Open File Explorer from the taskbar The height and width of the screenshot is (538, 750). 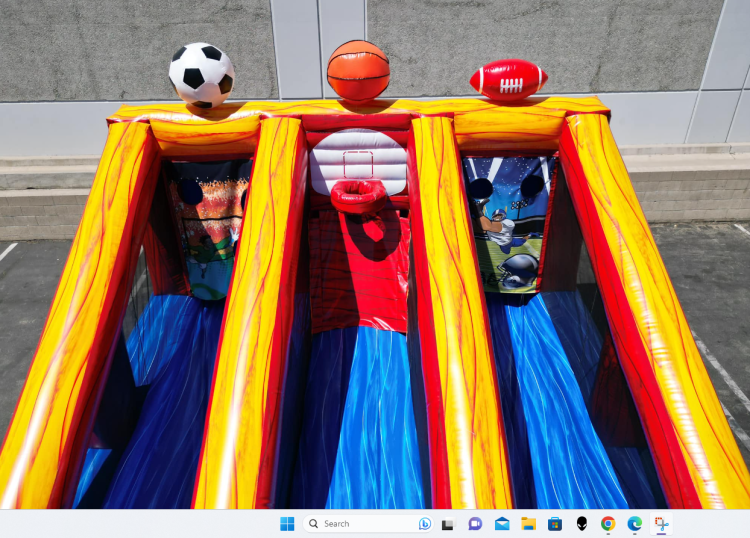(528, 523)
